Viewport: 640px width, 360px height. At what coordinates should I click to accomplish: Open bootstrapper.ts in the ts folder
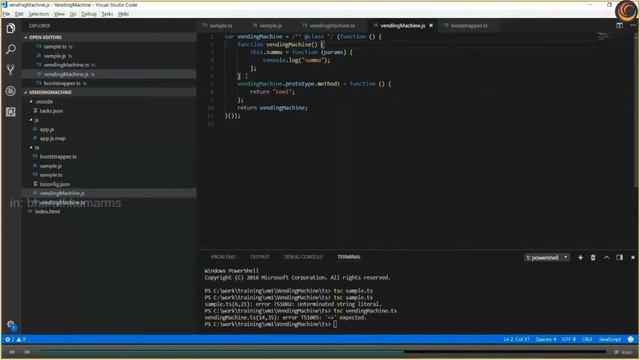[58, 157]
